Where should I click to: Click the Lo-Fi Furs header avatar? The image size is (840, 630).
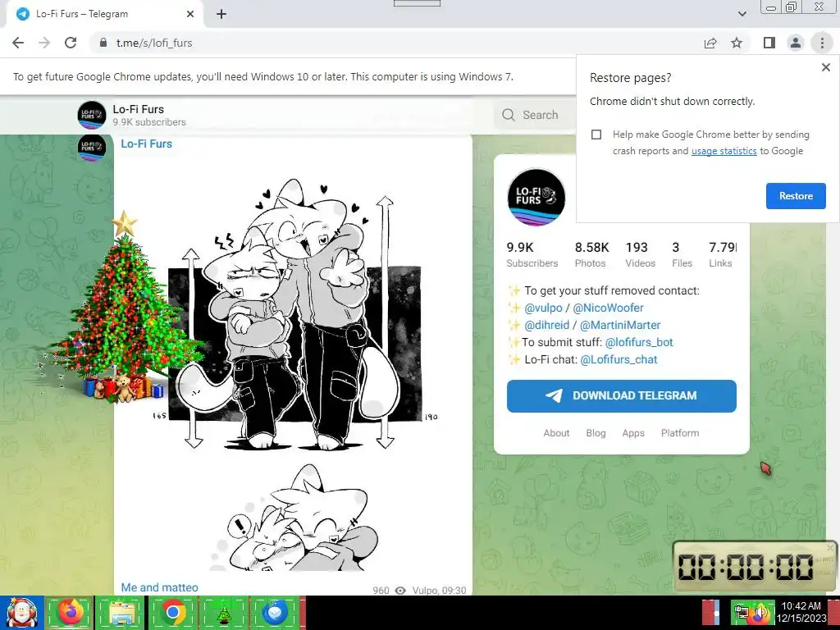[x=92, y=115]
